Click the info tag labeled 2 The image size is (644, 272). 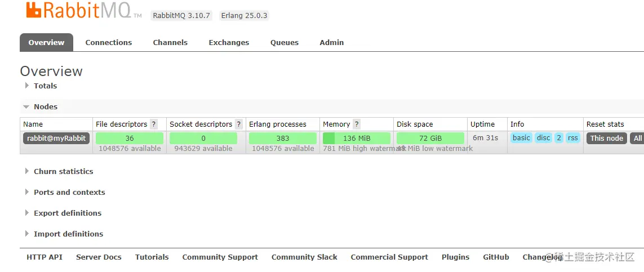pyautogui.click(x=558, y=138)
